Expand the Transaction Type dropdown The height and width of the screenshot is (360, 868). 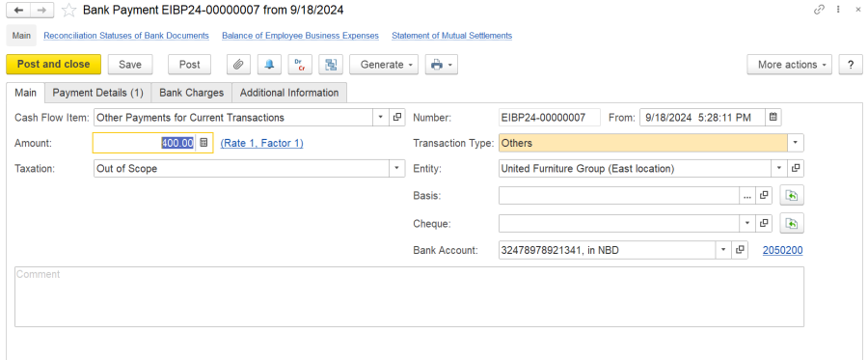796,143
